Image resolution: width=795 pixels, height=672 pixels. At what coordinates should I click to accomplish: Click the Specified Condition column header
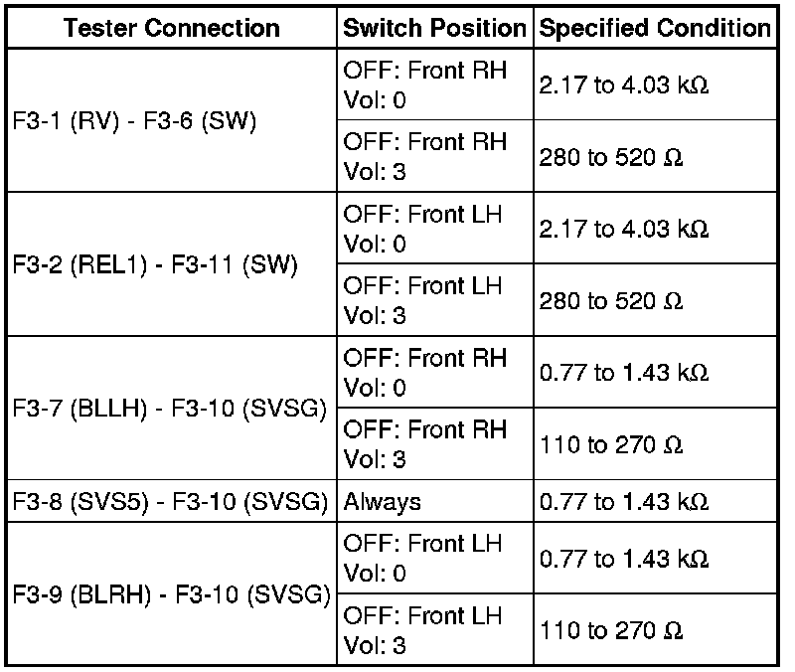point(654,29)
